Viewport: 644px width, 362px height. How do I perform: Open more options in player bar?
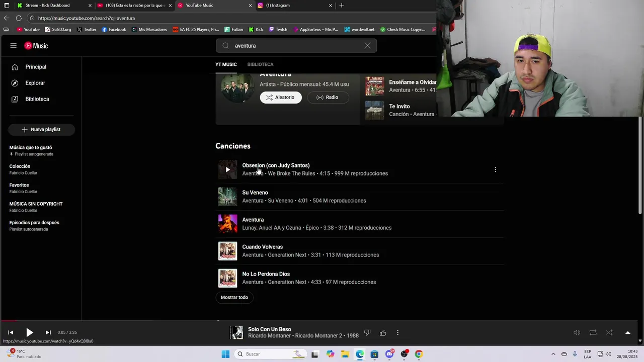point(397,332)
